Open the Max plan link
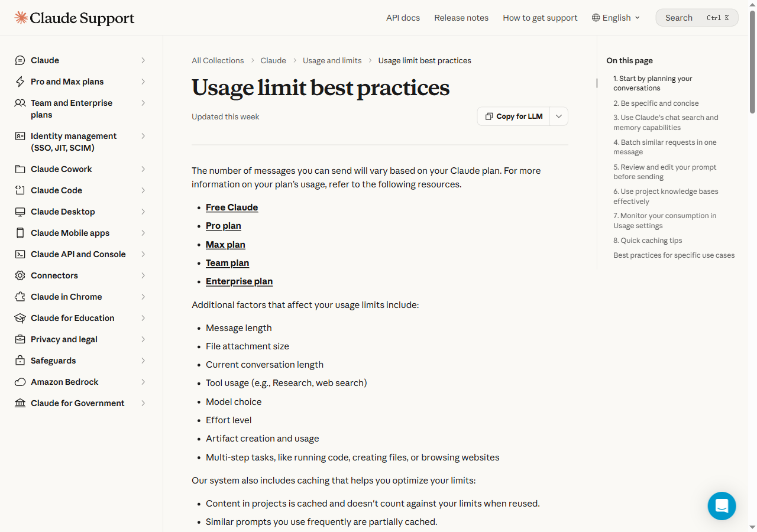This screenshot has width=757, height=532. [x=225, y=245]
